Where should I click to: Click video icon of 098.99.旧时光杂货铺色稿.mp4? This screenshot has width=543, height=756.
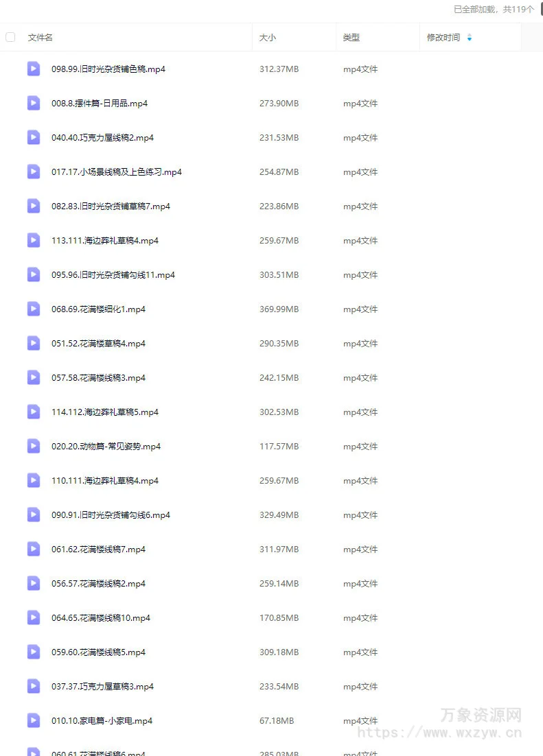(34, 69)
